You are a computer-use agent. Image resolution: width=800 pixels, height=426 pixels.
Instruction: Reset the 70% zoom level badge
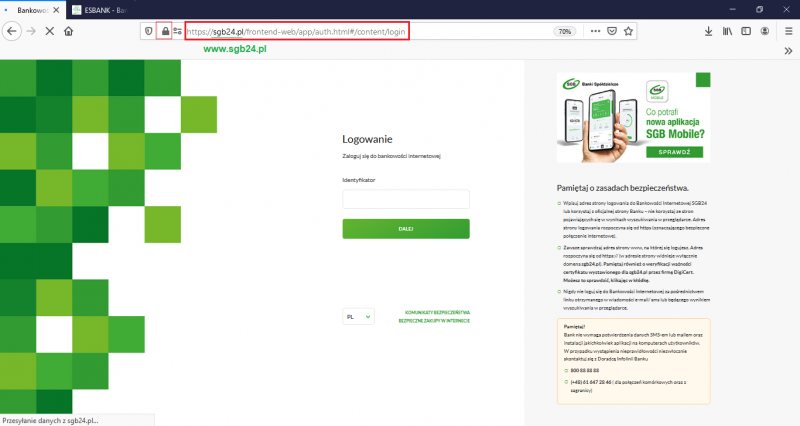point(564,31)
